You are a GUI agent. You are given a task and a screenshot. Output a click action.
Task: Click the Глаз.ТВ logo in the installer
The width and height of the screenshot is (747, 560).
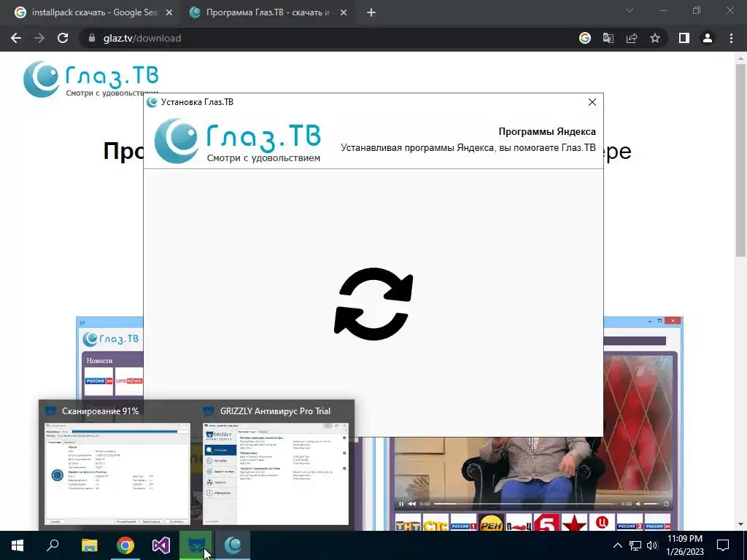coord(237,141)
